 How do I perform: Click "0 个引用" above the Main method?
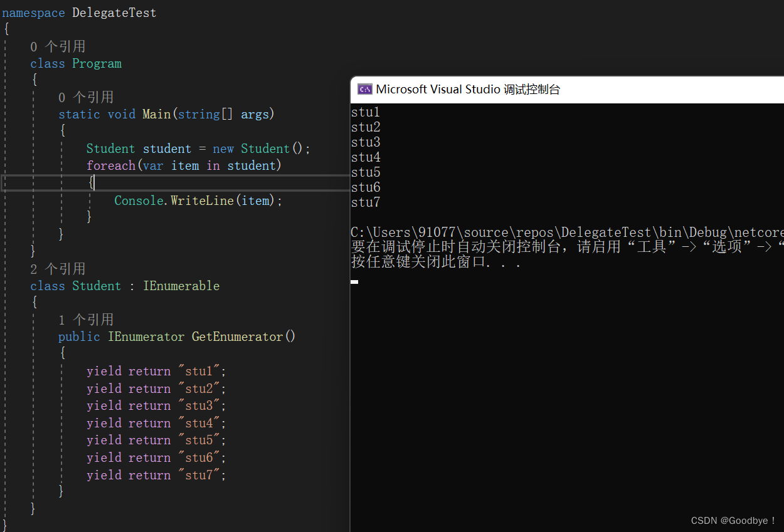(x=86, y=98)
